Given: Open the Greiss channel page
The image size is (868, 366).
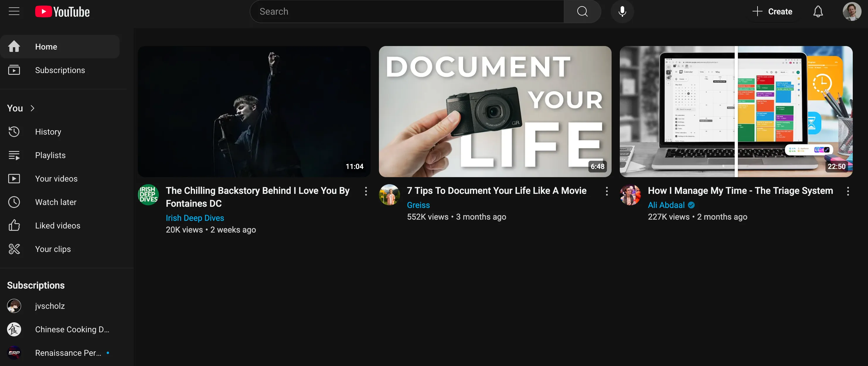Looking at the screenshot, I should point(418,205).
